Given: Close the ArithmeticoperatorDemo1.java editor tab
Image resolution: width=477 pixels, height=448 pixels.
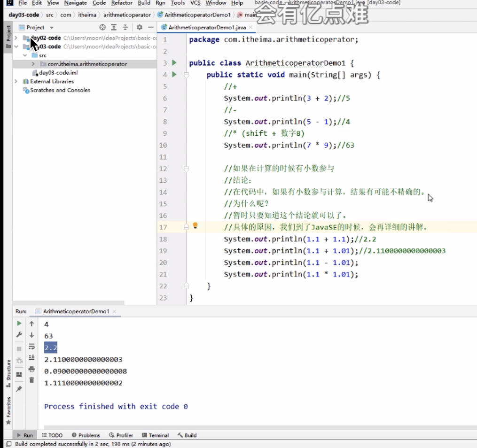Looking at the screenshot, I should [250, 27].
